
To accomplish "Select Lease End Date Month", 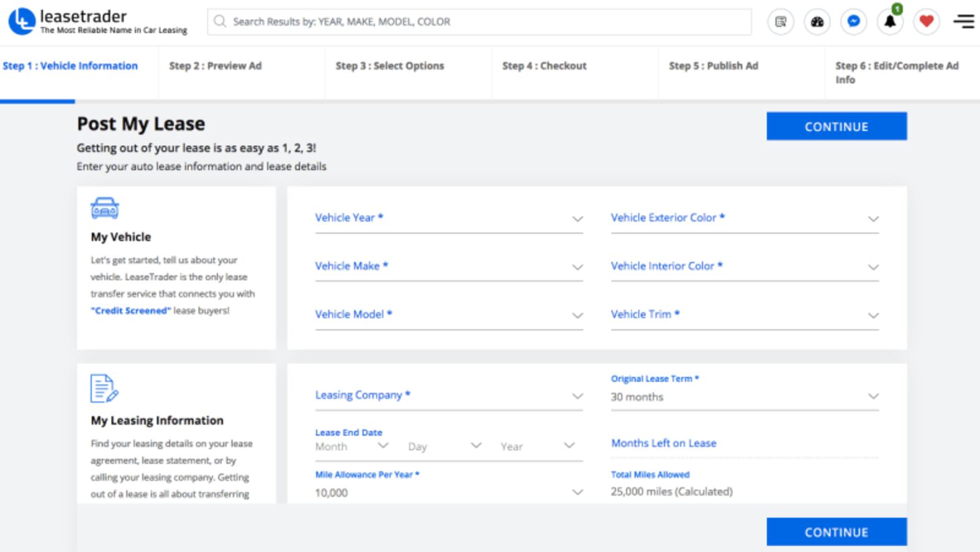I will [352, 447].
